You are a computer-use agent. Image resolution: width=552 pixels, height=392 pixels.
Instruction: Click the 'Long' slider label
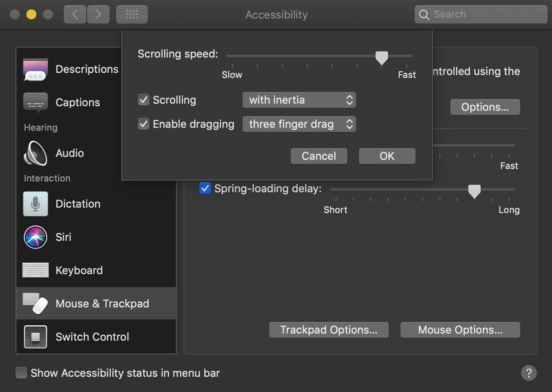509,210
